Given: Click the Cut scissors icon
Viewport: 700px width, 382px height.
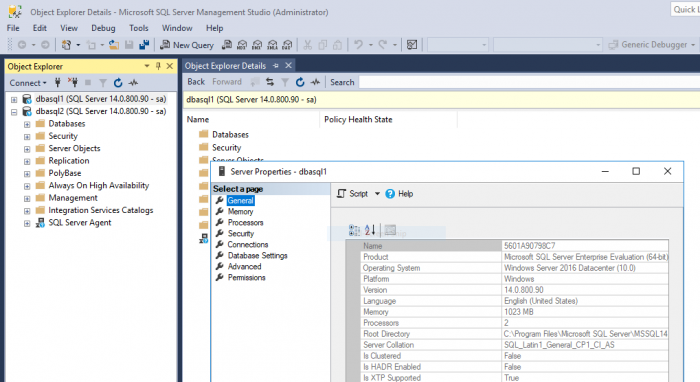Looking at the screenshot, I should (x=308, y=45).
